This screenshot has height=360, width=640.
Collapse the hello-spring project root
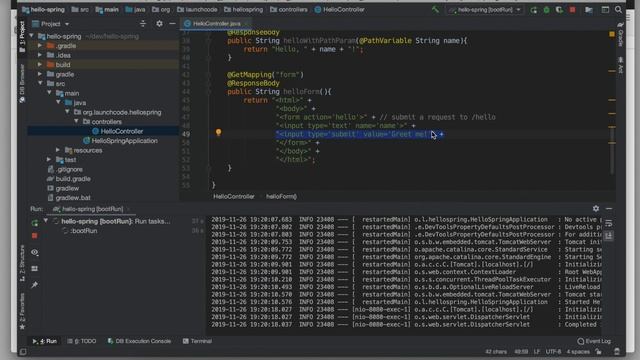coord(31,36)
